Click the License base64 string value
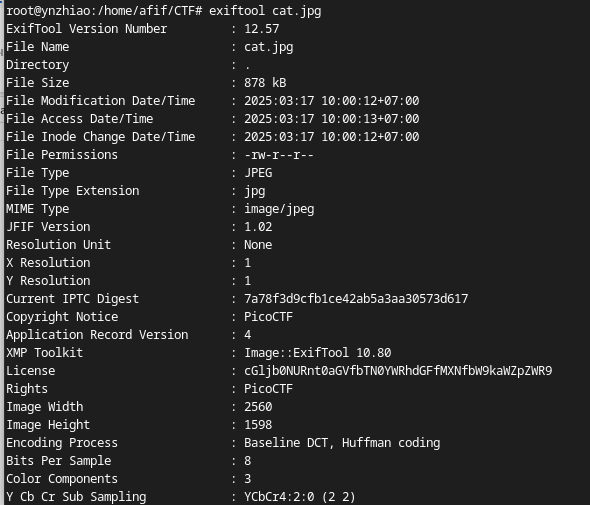This screenshot has height=505, width=590. click(x=398, y=371)
